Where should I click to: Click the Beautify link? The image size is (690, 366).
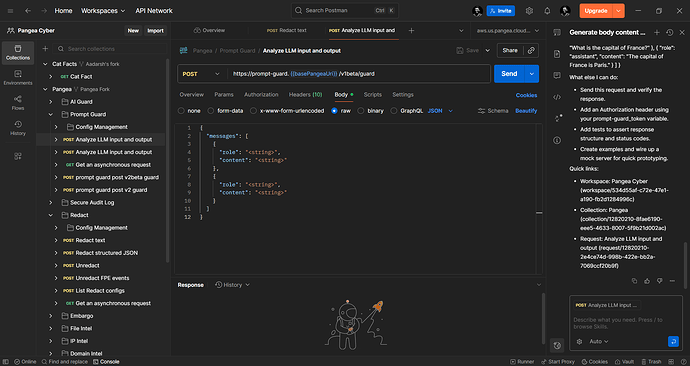pyautogui.click(x=526, y=111)
